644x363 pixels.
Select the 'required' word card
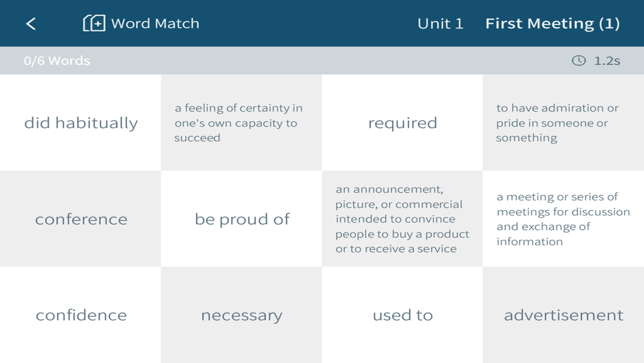tap(402, 123)
